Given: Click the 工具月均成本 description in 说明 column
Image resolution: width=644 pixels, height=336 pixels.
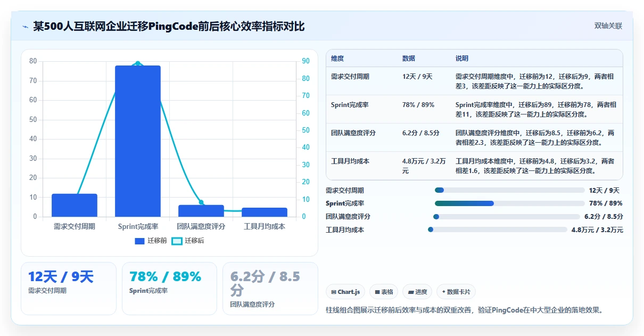Looking at the screenshot, I should [x=536, y=166].
